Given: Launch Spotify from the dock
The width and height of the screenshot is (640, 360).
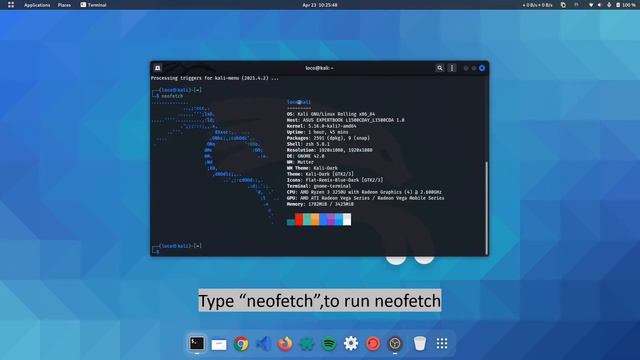Looking at the screenshot, I should (329, 344).
